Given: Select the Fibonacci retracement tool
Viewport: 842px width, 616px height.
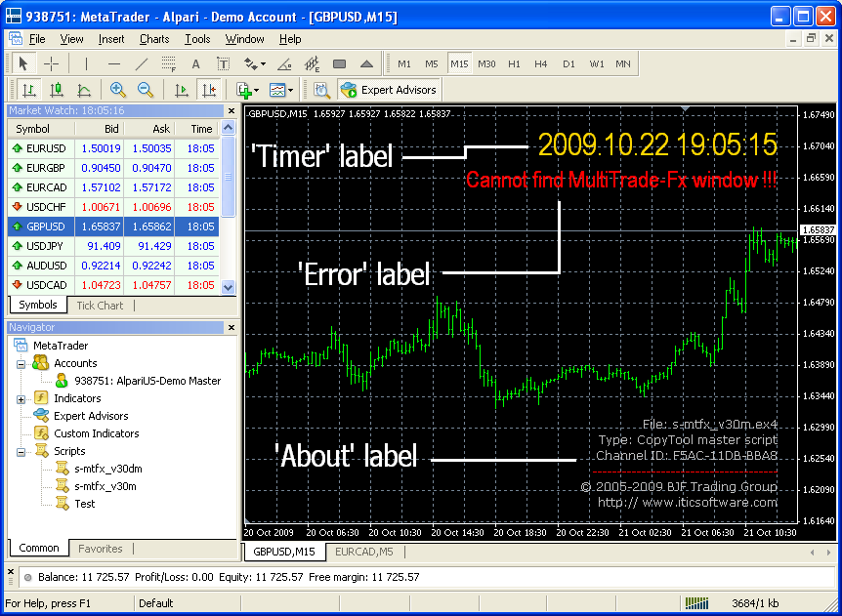Looking at the screenshot, I should click(x=169, y=63).
